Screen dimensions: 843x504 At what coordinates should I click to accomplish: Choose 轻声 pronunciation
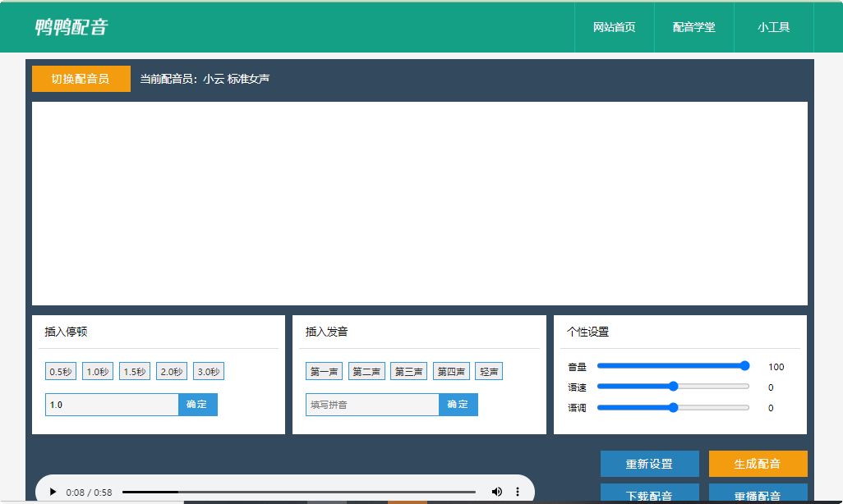[x=489, y=372]
